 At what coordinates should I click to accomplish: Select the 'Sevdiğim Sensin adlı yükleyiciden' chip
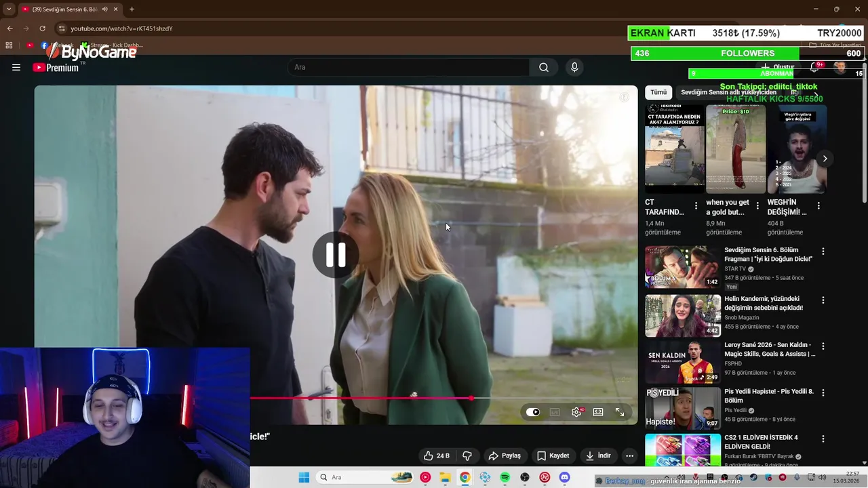pos(728,92)
